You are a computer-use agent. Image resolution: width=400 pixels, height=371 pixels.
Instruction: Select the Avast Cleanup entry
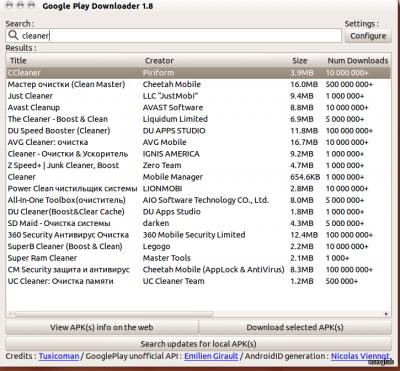(198, 108)
